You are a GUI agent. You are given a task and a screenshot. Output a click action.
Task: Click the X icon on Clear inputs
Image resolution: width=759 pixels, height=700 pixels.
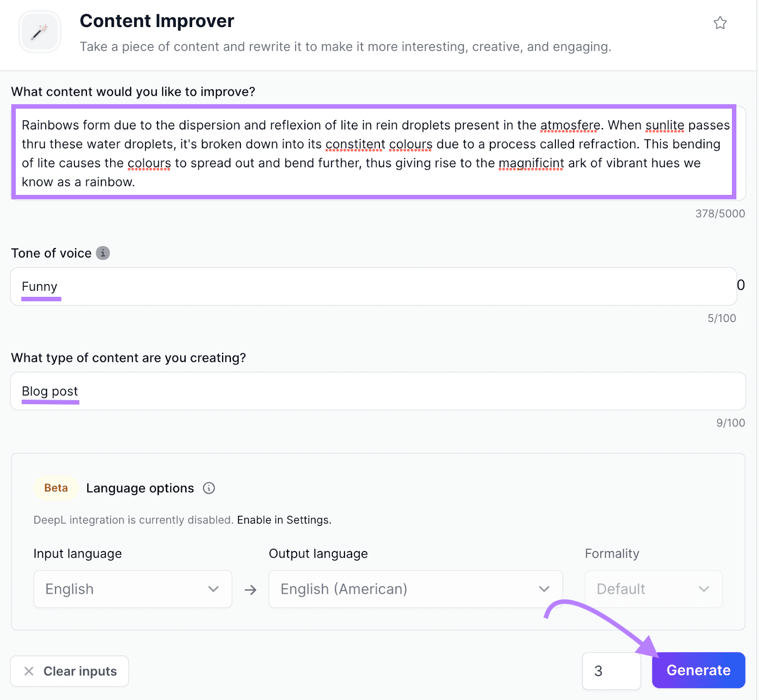(29, 671)
